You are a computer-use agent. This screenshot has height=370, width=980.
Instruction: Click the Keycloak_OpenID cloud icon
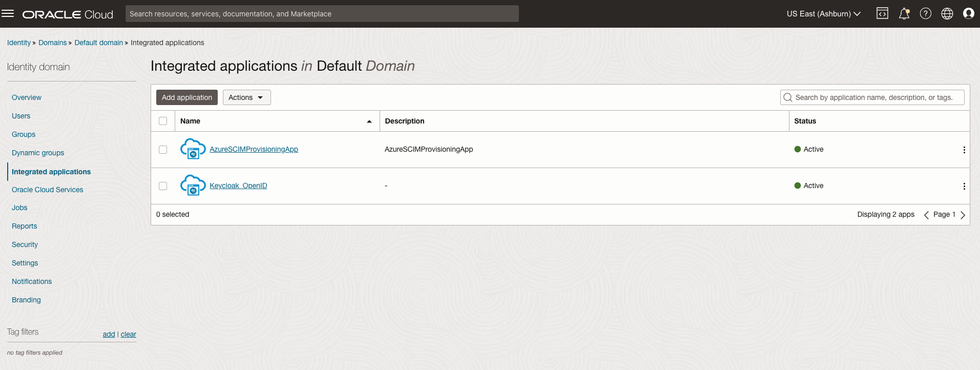click(193, 186)
